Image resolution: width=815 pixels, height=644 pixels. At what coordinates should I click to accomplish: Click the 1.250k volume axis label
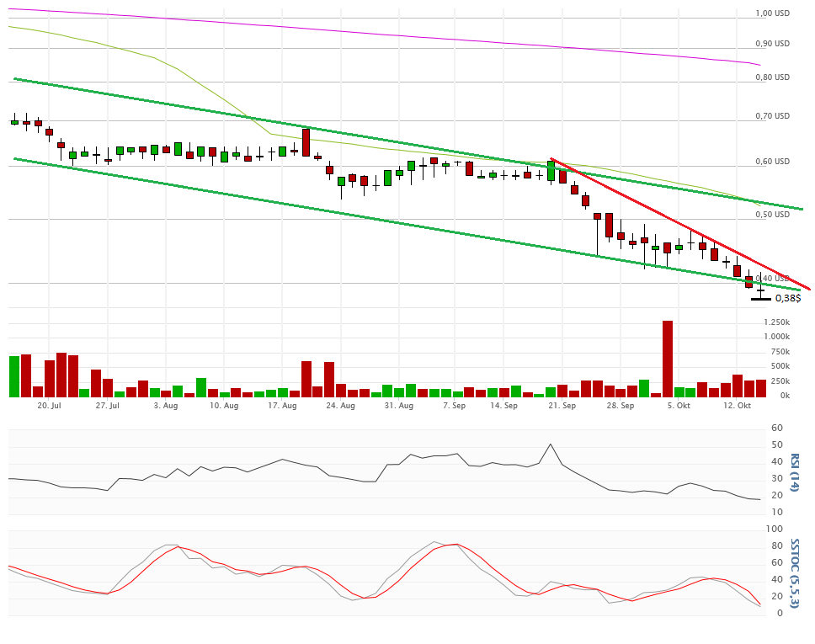click(776, 322)
